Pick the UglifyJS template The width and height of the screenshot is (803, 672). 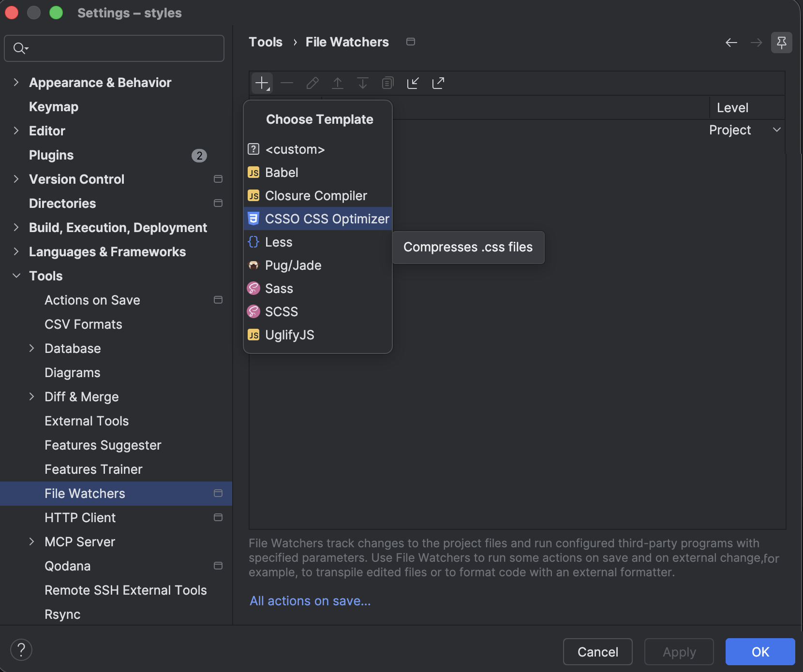click(x=318, y=335)
